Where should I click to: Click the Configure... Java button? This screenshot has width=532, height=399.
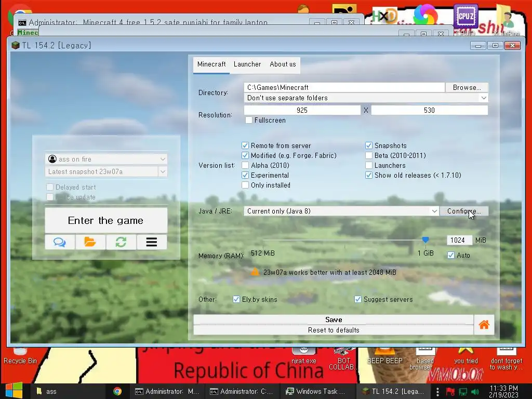pos(464,211)
